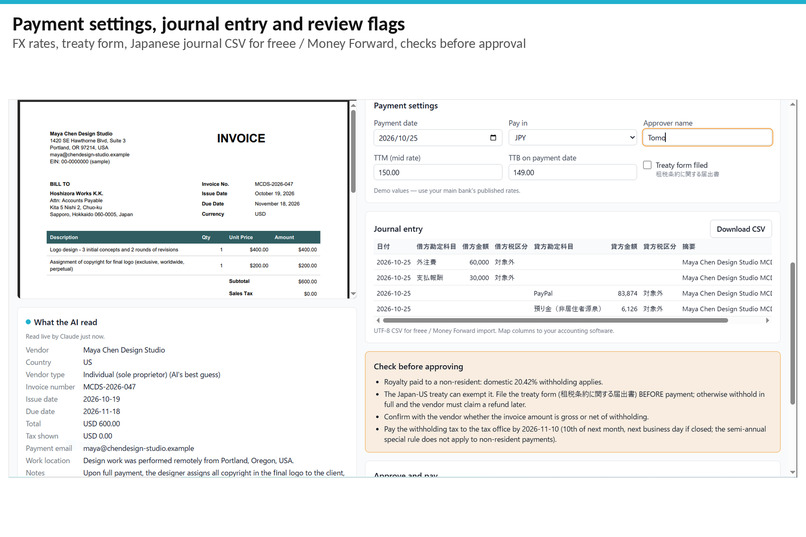Click the 83,874 credit amount cell
Image resolution: width=806 pixels, height=537 pixels.
tap(627, 293)
